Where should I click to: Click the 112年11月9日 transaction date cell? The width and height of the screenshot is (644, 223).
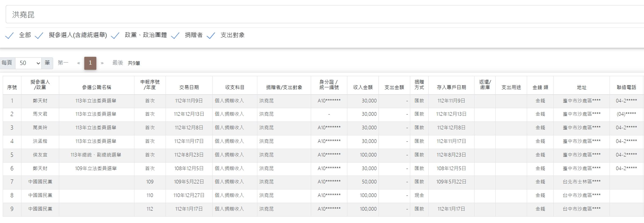(x=189, y=101)
